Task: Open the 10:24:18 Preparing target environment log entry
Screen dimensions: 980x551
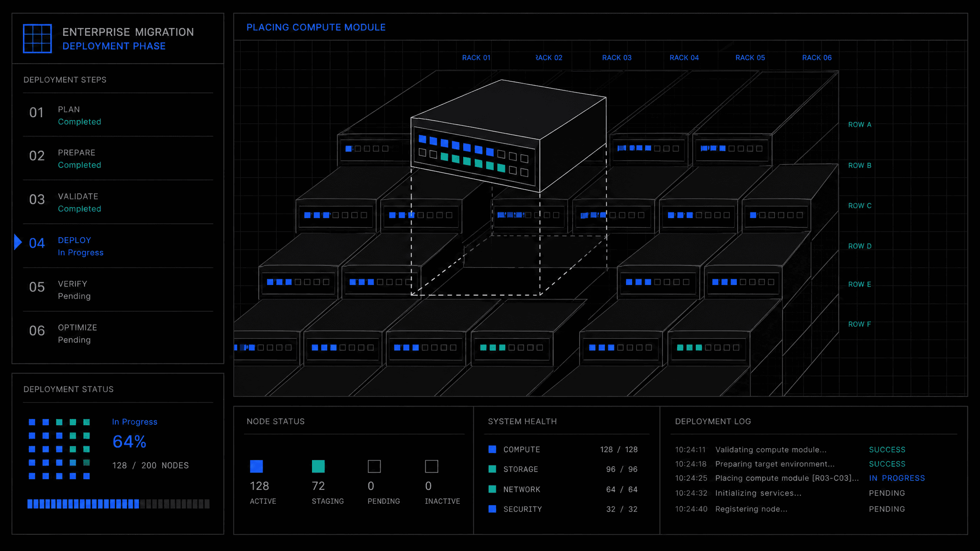Action: [790, 464]
